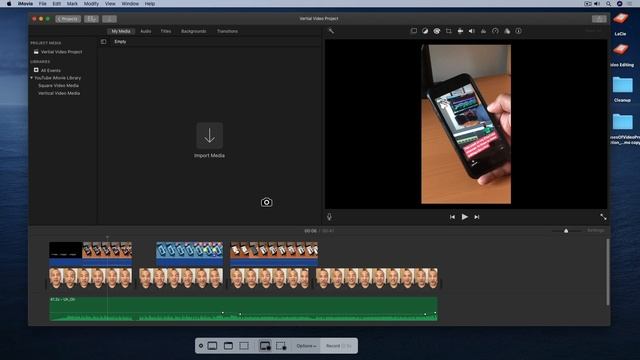Open the Help menu
640x360 pixels.
click(x=150, y=4)
